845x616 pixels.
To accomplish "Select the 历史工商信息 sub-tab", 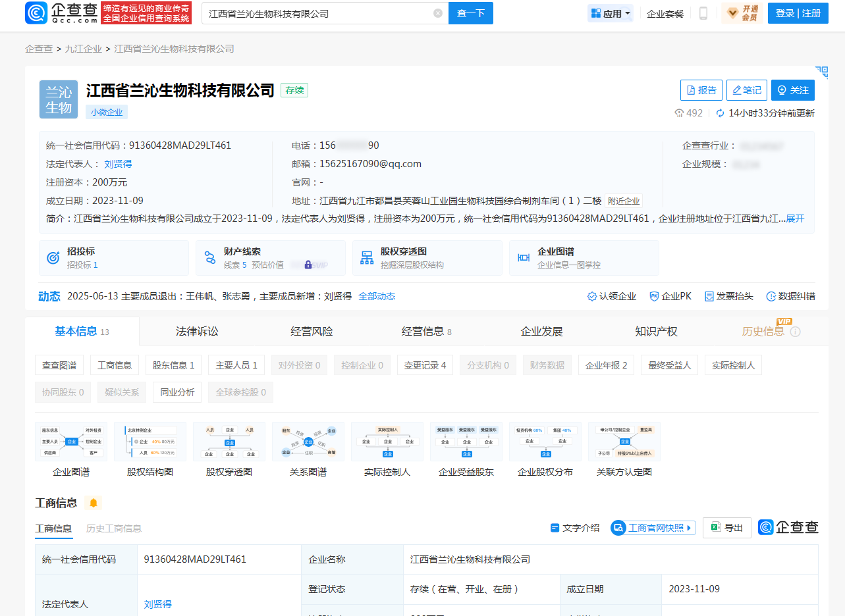I will point(113,528).
